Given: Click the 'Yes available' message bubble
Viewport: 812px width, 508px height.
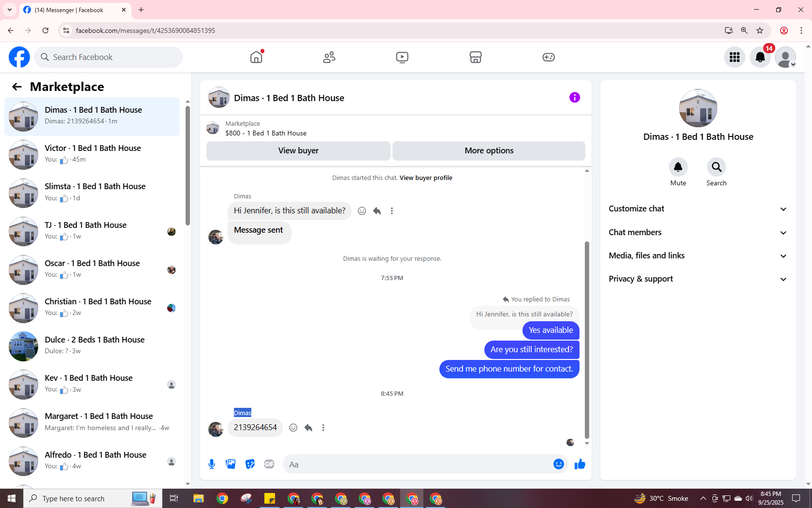Looking at the screenshot, I should [x=551, y=330].
